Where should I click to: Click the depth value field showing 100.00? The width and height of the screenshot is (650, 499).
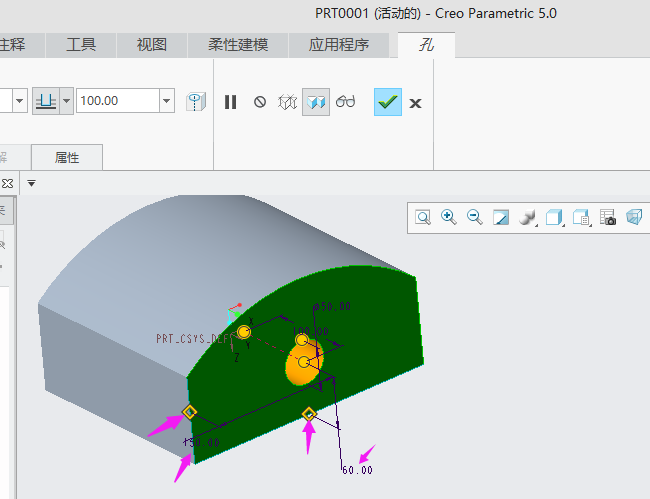[x=118, y=101]
